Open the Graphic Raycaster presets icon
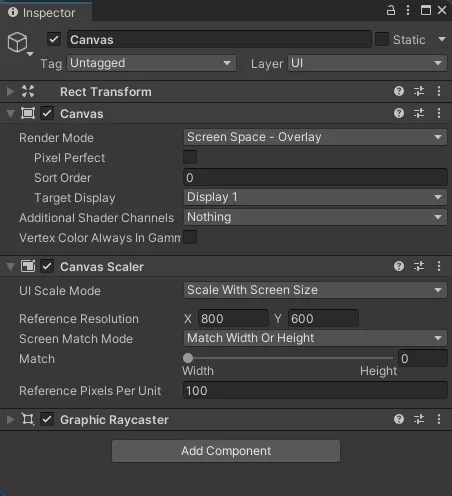This screenshot has width=452, height=496. 419,419
